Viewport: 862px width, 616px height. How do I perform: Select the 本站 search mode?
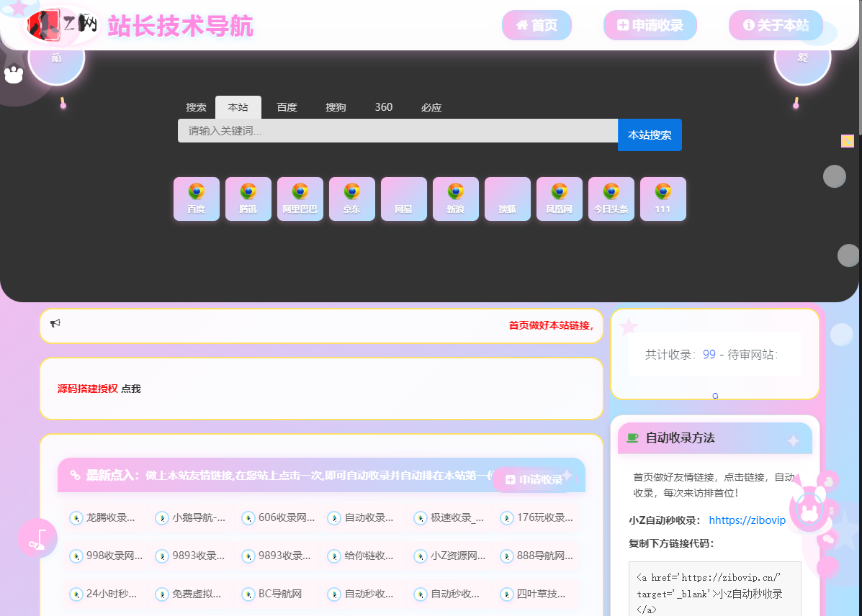coord(238,107)
